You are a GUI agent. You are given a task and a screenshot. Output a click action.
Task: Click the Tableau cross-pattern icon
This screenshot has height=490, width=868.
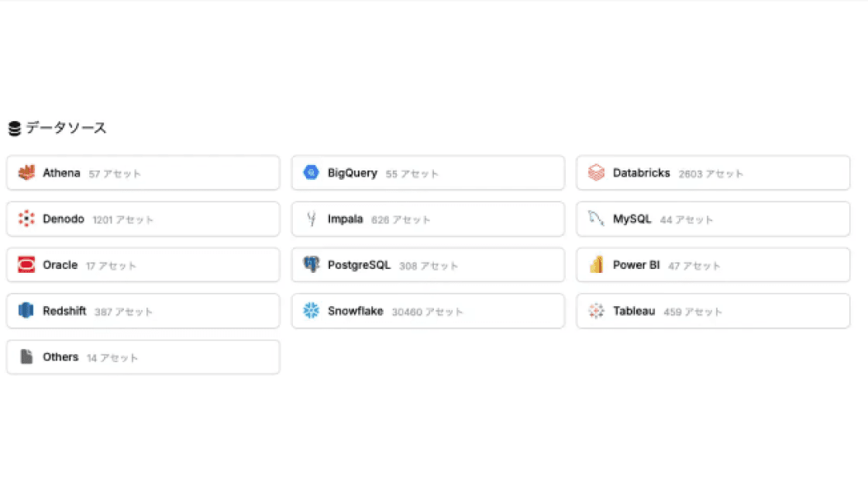coord(596,311)
